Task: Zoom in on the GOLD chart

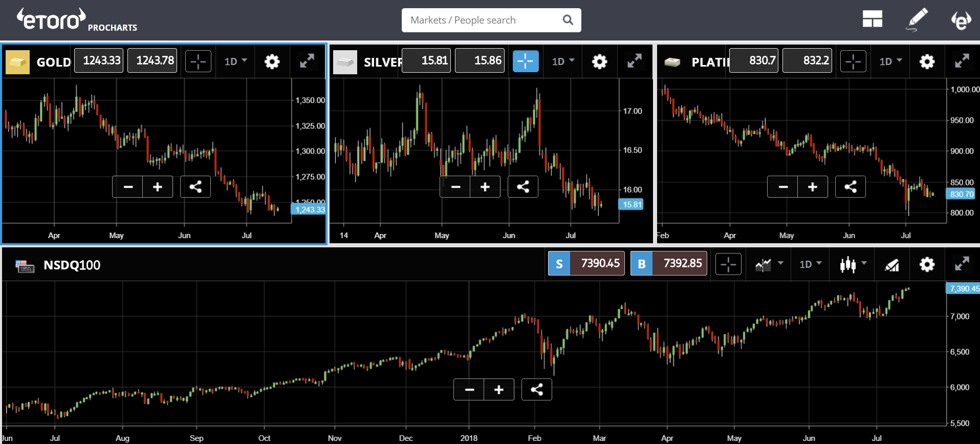Action: [x=158, y=187]
